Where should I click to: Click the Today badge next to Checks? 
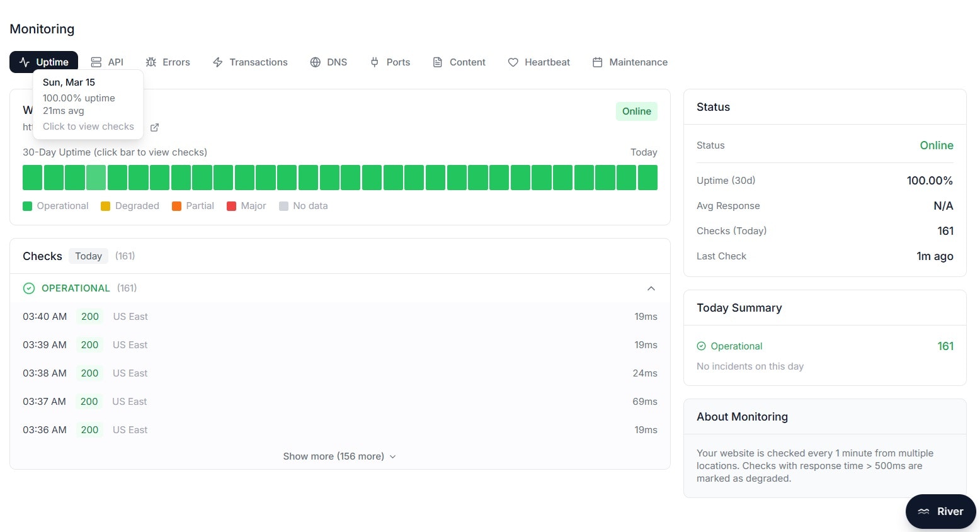[88, 256]
